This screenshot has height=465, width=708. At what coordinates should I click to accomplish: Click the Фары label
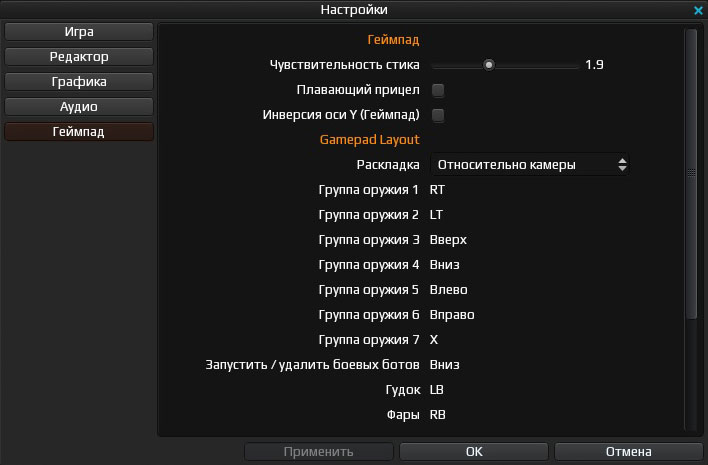[403, 415]
